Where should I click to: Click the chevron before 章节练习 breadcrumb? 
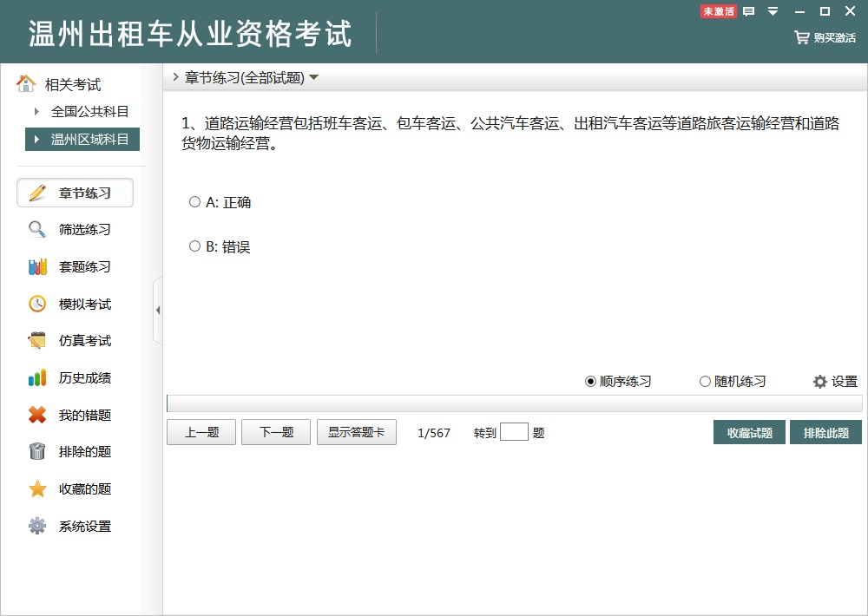pyautogui.click(x=175, y=77)
